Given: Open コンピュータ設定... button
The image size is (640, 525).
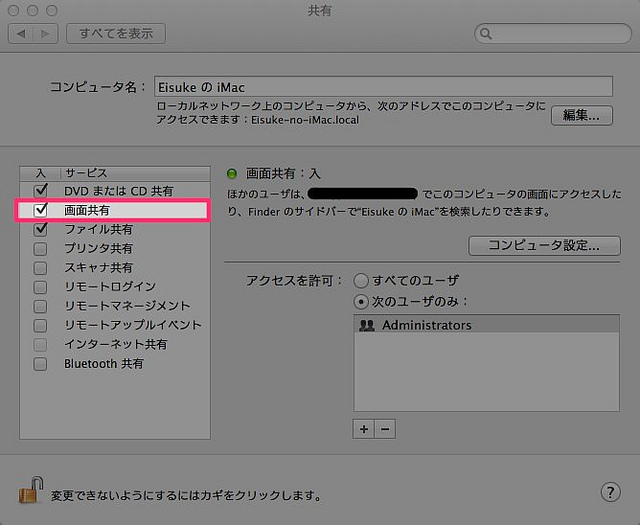Looking at the screenshot, I should pyautogui.click(x=544, y=246).
